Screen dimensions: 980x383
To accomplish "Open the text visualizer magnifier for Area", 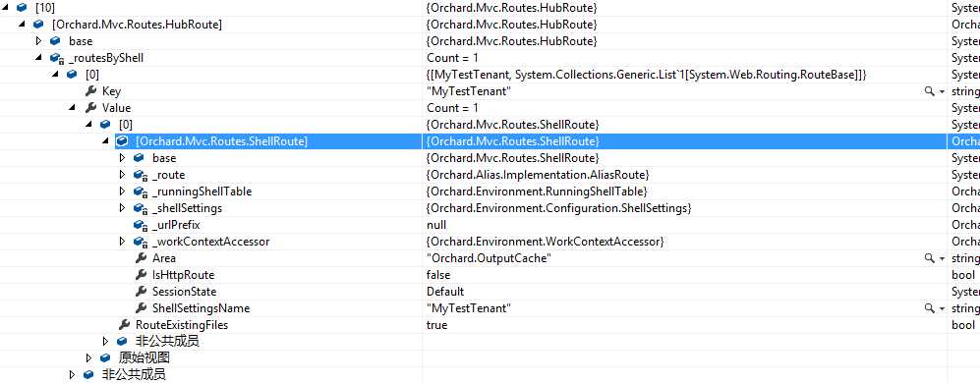I will (x=929, y=258).
